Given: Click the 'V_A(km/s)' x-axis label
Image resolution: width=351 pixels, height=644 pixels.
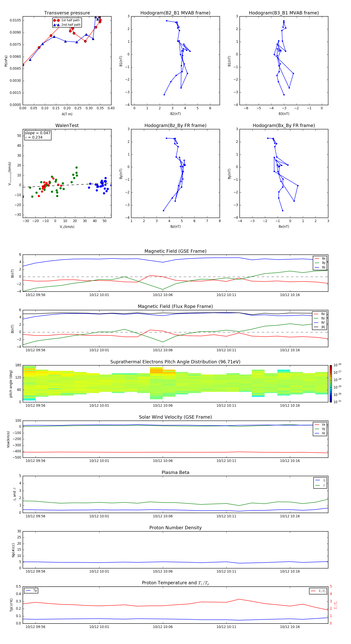Looking at the screenshot, I should click(67, 227).
